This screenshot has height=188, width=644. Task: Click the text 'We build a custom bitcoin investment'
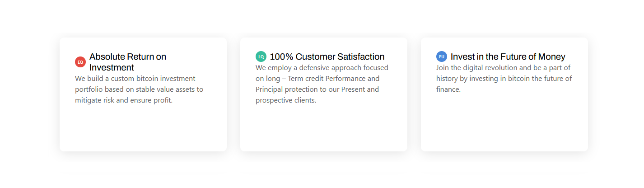click(x=135, y=79)
